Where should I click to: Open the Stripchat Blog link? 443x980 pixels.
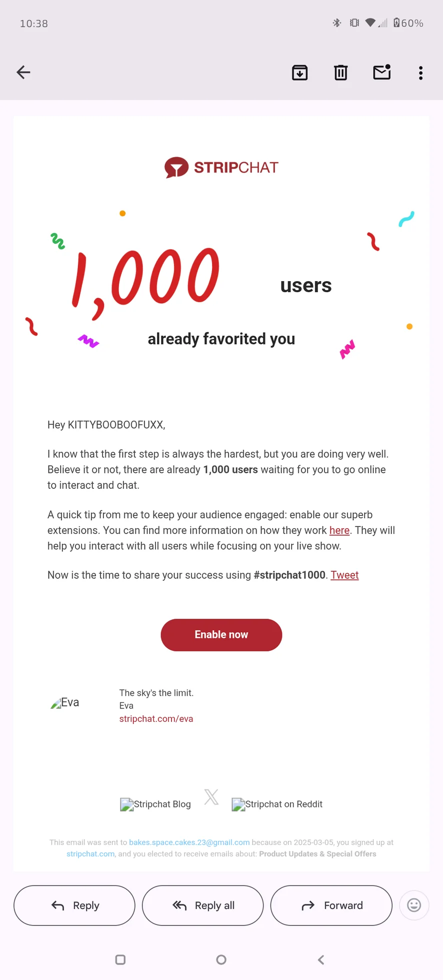click(155, 804)
